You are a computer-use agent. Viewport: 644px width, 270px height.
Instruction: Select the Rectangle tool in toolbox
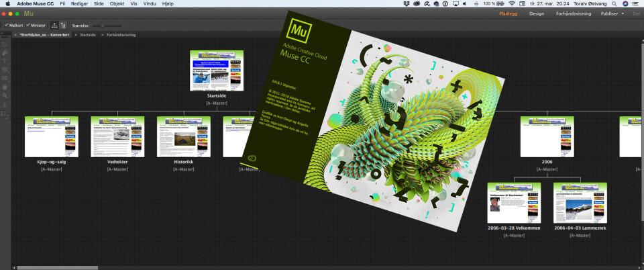(5, 70)
